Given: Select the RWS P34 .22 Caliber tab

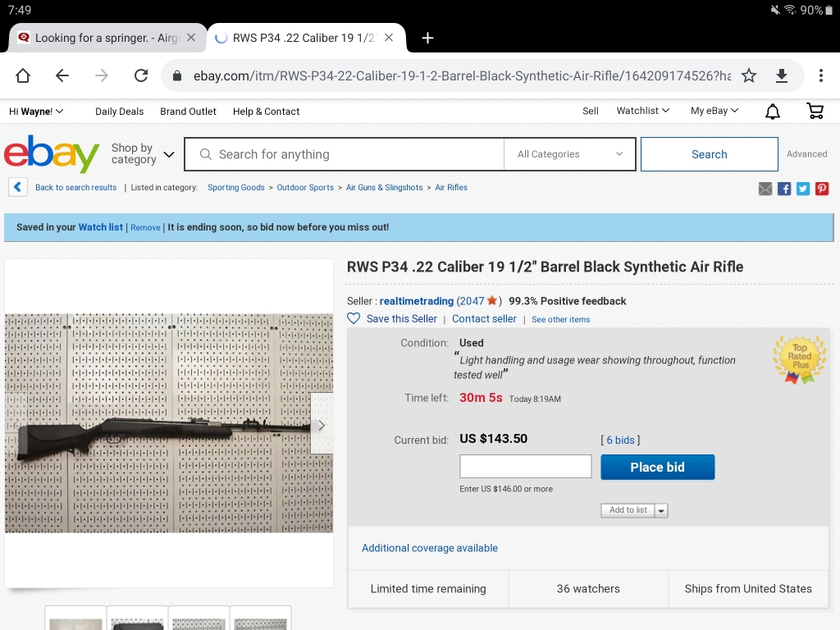Looking at the screenshot, I should coord(304,38).
